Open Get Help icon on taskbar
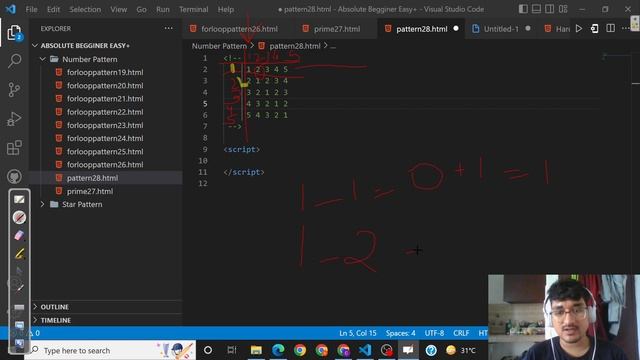Image resolution: width=640 pixels, height=360 pixels. pyautogui.click(x=431, y=350)
